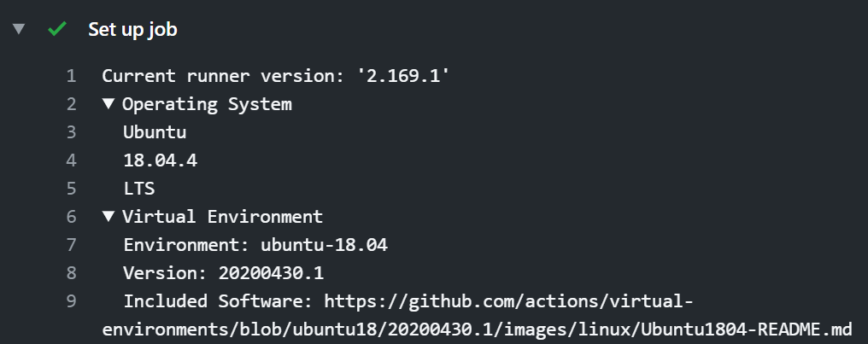The width and height of the screenshot is (868, 344).
Task: Select log line number 1
Action: pos(71,76)
